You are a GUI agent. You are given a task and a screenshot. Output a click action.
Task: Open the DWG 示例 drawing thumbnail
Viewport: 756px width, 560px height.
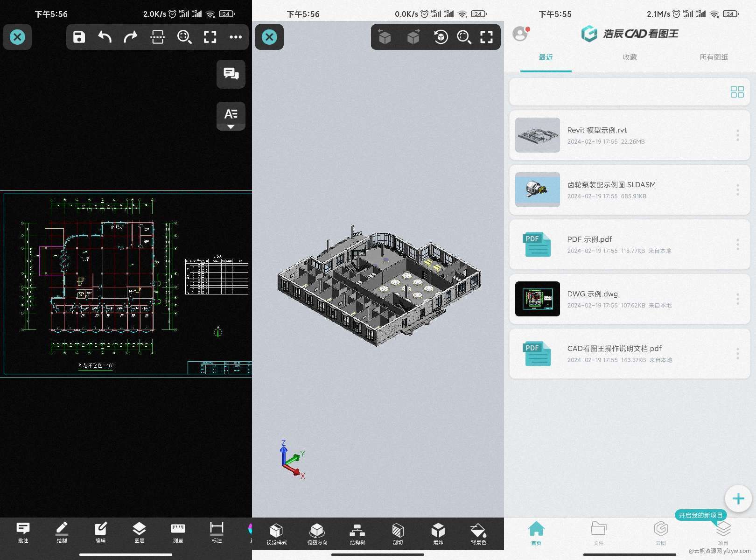click(x=538, y=299)
